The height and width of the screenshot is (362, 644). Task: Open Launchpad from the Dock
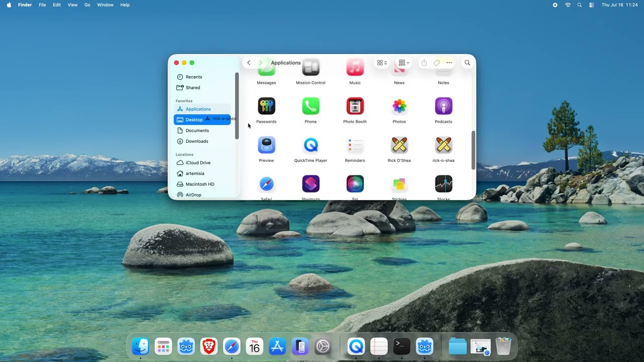[x=163, y=346]
